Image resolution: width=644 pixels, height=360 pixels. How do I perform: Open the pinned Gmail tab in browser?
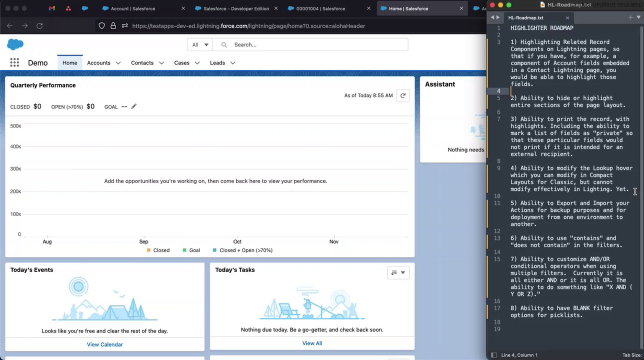pyautogui.click(x=52, y=8)
